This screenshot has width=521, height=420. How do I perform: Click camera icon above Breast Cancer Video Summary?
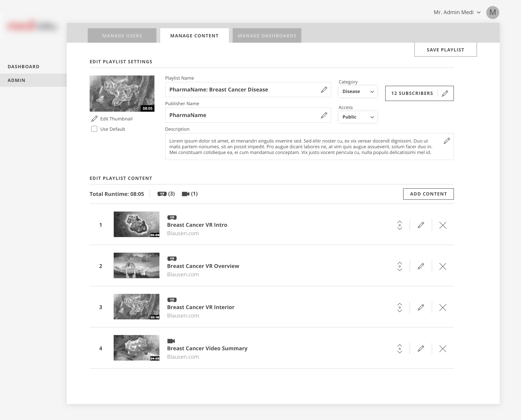click(171, 341)
